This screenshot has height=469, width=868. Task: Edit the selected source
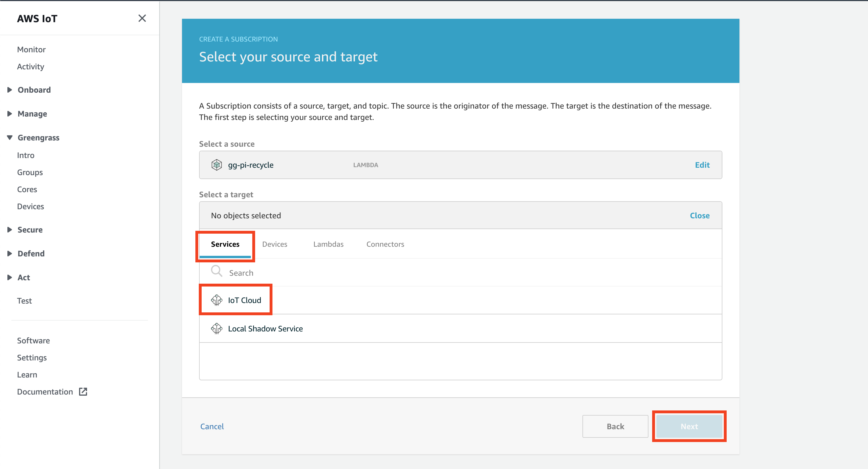[x=702, y=165]
